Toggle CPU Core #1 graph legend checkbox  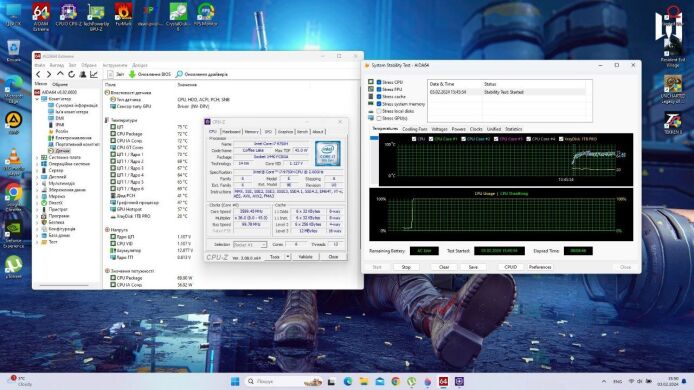point(431,139)
